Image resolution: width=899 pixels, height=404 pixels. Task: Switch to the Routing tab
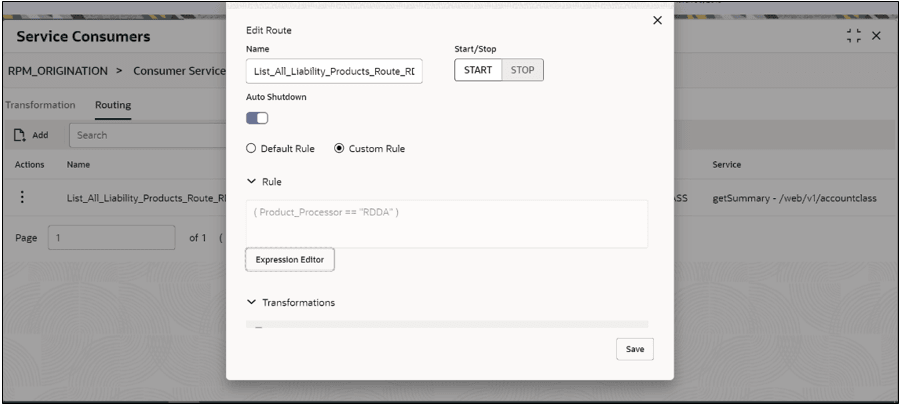click(113, 105)
